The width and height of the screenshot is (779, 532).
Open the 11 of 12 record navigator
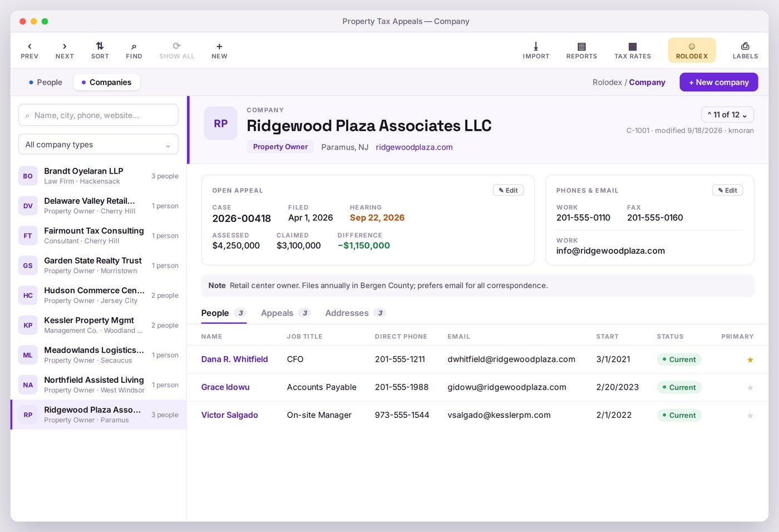coord(727,115)
